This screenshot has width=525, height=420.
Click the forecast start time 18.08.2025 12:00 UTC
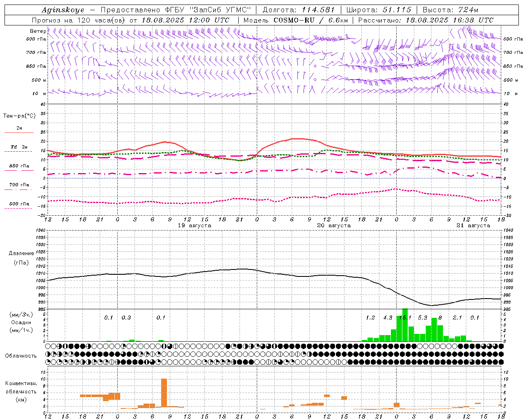(x=185, y=20)
